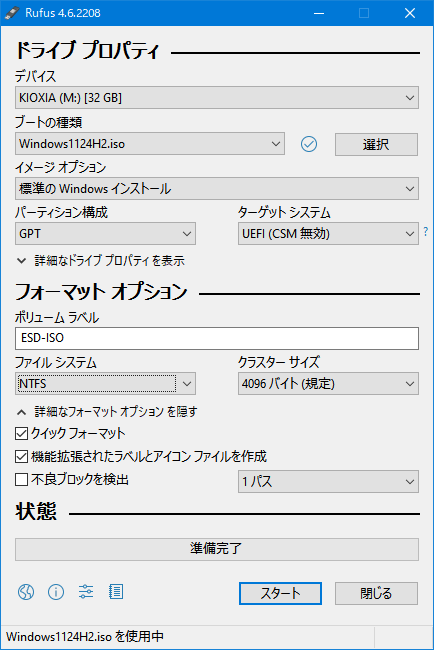The image size is (434, 650).
Task: Toggle the クイック フォーマット checkbox
Action: (21, 434)
